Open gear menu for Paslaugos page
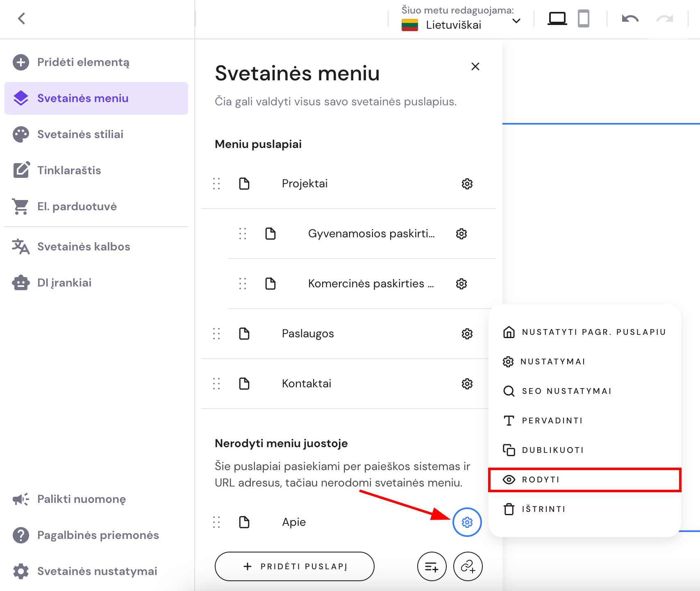700x591 pixels. click(x=467, y=334)
